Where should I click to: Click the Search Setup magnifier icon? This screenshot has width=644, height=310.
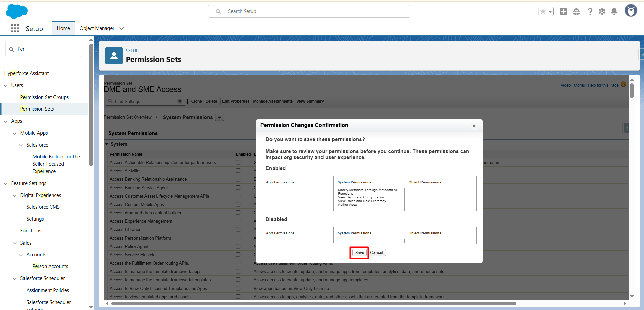point(218,12)
